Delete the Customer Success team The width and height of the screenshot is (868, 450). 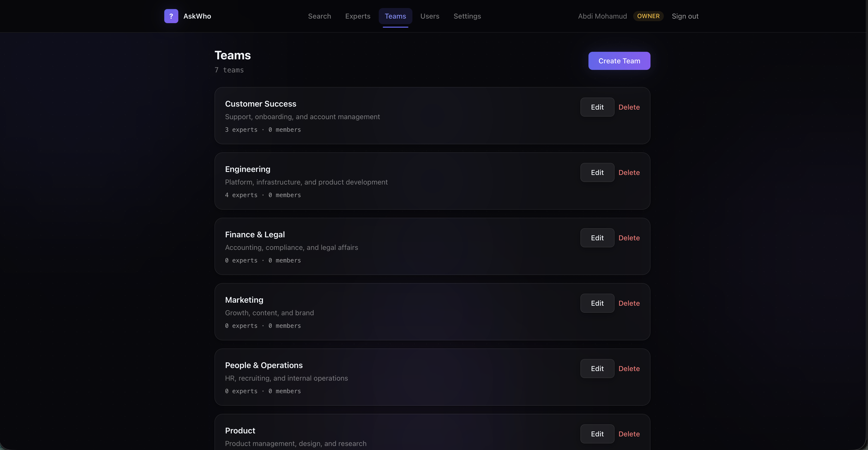click(629, 107)
